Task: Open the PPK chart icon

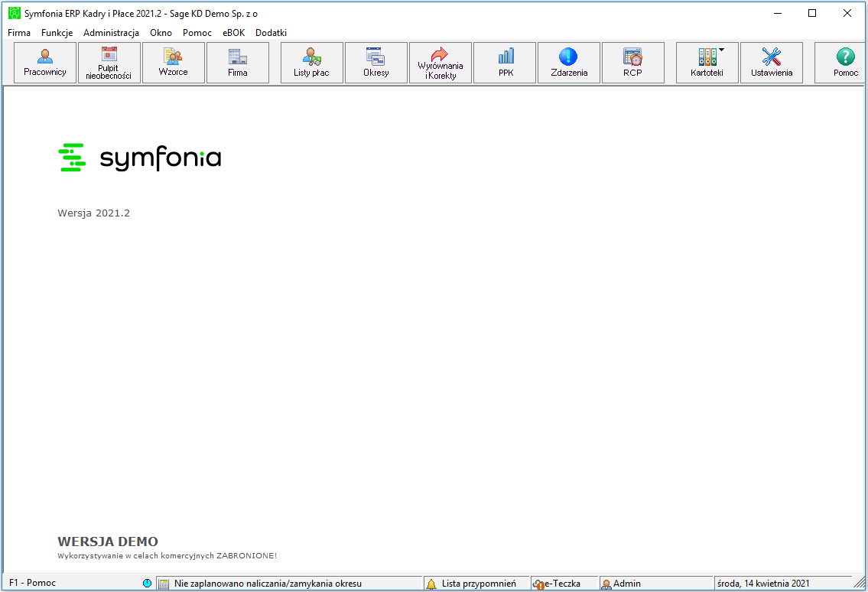Action: (x=506, y=57)
